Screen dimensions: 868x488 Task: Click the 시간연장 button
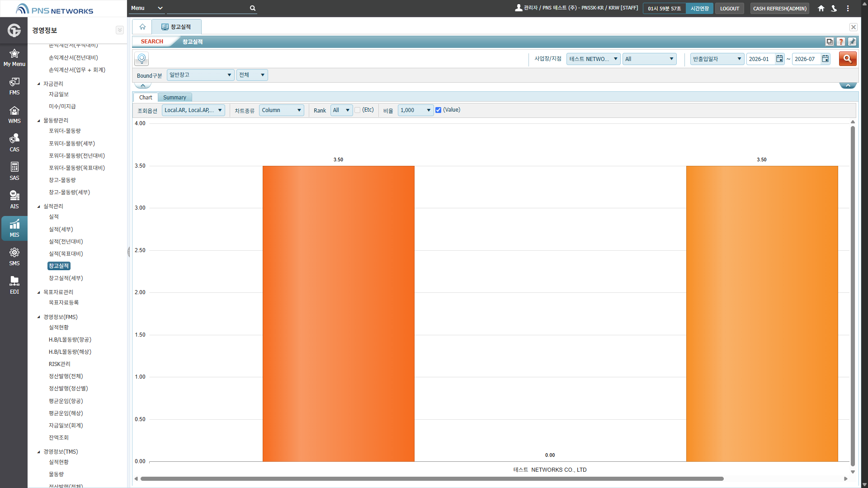point(699,9)
